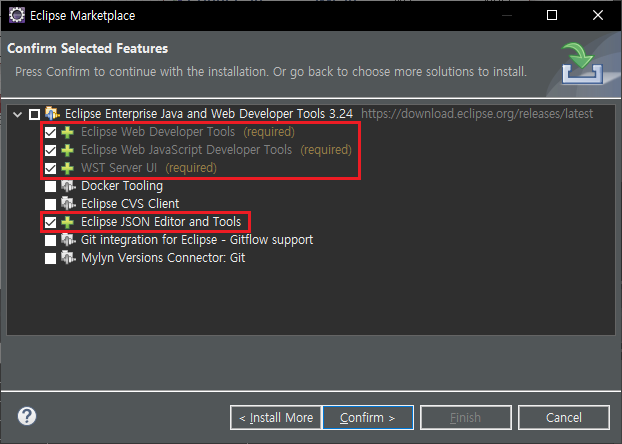This screenshot has width=622, height=444.
Task: Enable the Docker Tooling checkbox
Action: pos(50,186)
